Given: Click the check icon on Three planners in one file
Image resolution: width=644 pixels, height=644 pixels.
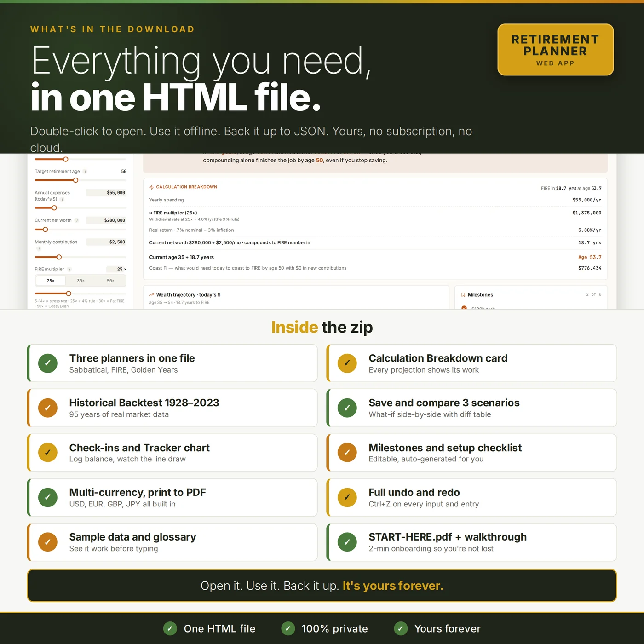Looking at the screenshot, I should pos(48,363).
